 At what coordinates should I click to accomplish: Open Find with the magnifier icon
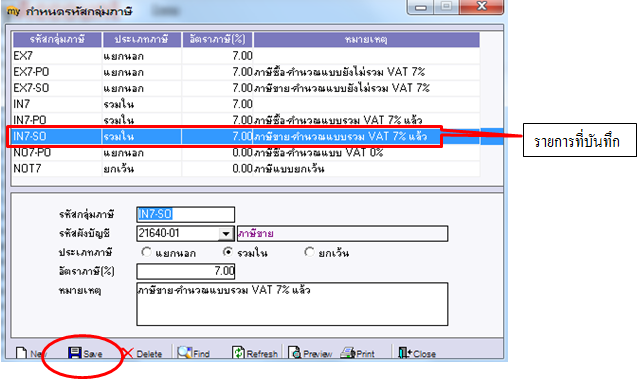coord(184,352)
